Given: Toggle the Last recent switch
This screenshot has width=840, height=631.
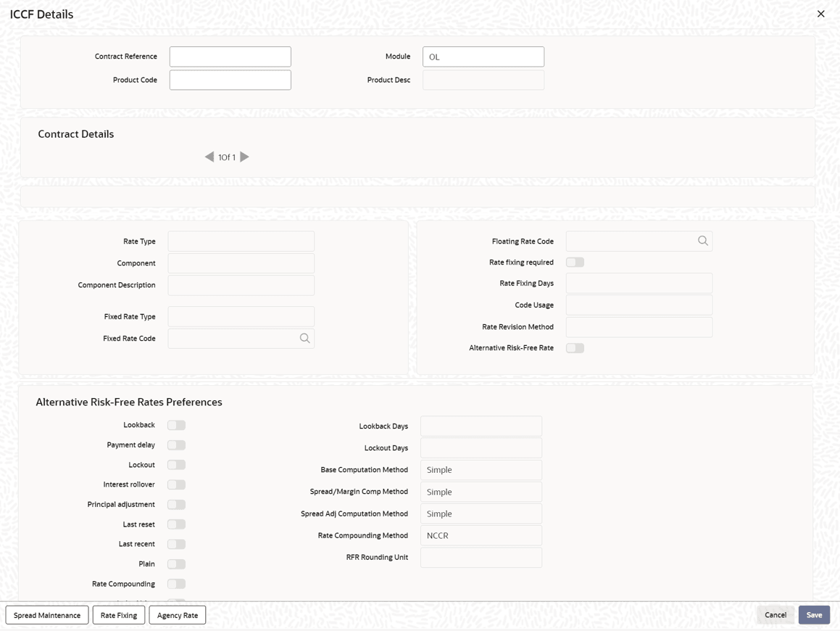Looking at the screenshot, I should 176,544.
